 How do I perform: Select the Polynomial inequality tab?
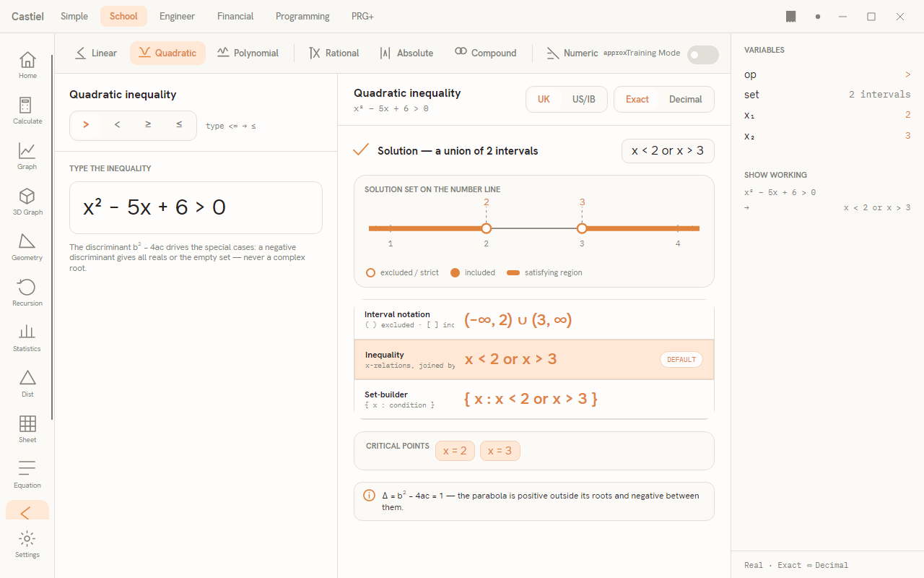pyautogui.click(x=248, y=53)
